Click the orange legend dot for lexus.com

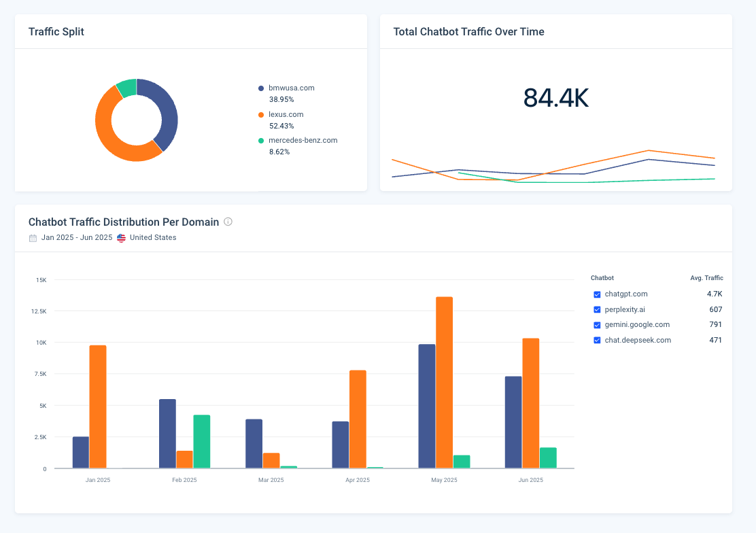tap(260, 114)
